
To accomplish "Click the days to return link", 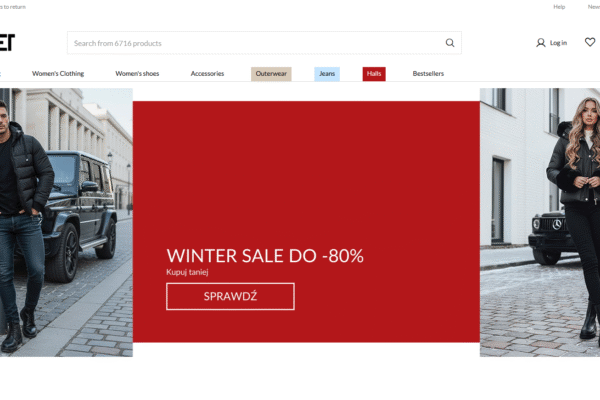I will click(13, 7).
